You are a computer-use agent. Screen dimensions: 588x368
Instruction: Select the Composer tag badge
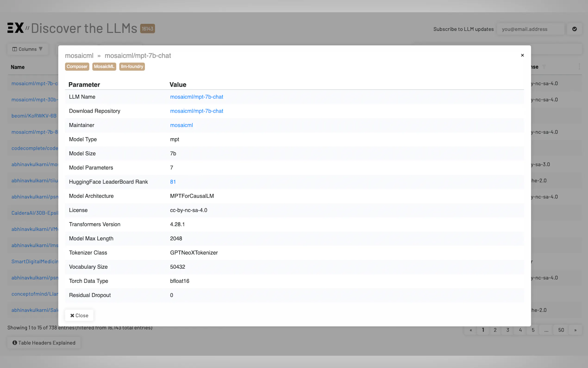(x=77, y=67)
